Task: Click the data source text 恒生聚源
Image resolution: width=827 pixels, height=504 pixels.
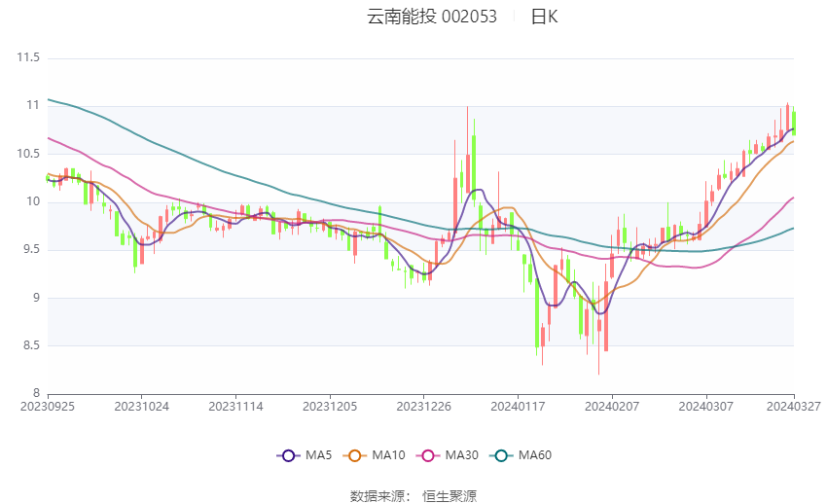Action: (449, 496)
